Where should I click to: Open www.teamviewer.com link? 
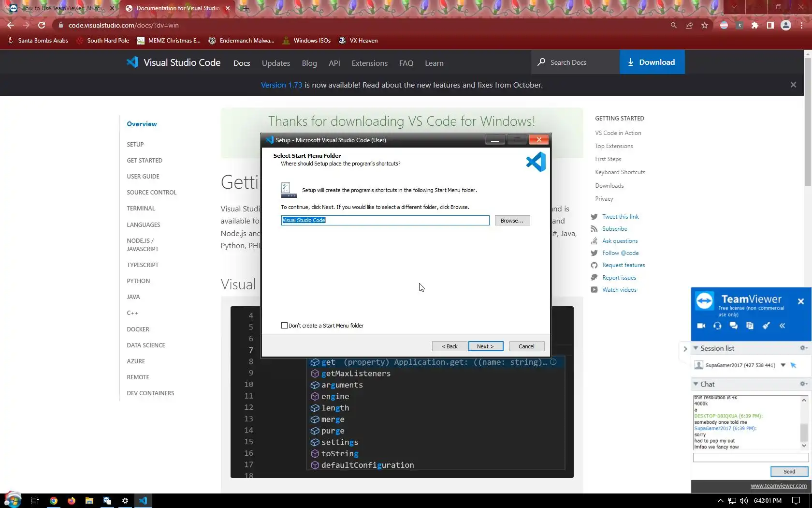tap(779, 486)
